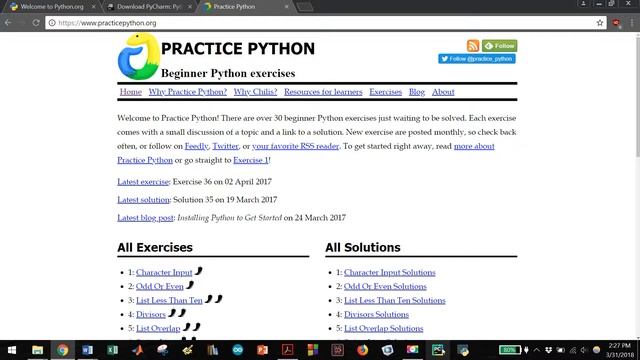
Task: Open Resources for learners navigation link
Action: coord(323,92)
